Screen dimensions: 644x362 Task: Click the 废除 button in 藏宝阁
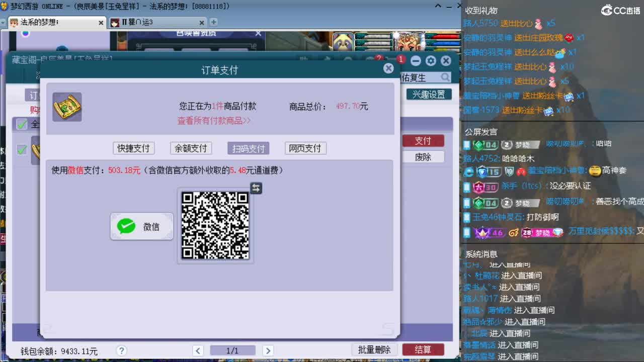(x=423, y=157)
